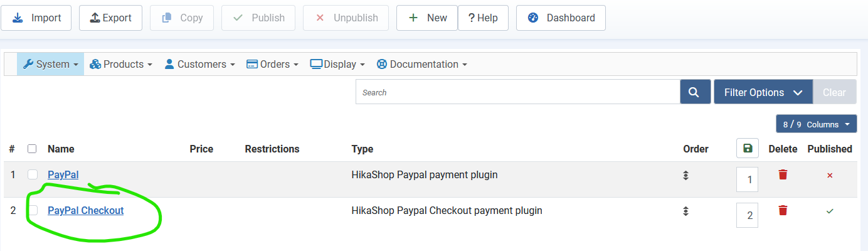Viewport: 868px width, 251px height.
Task: Click the order field of PayPal row
Action: coord(748,179)
